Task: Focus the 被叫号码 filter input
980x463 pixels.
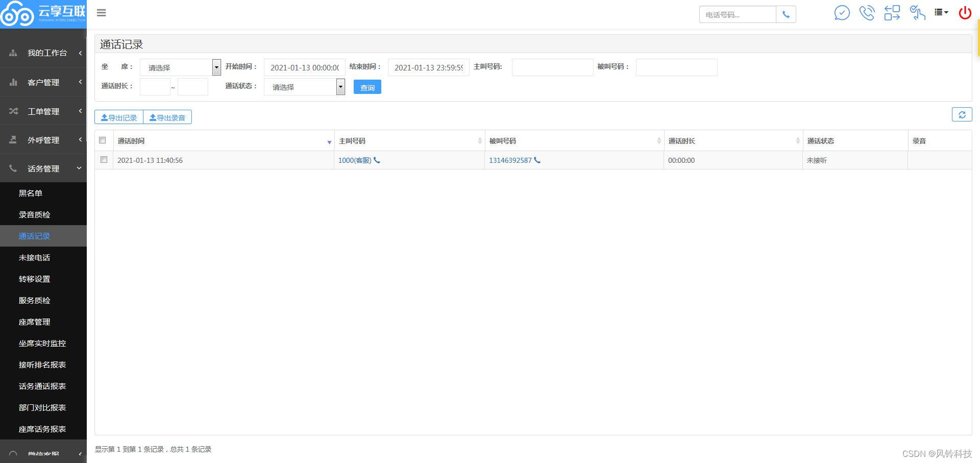Action: pos(677,67)
